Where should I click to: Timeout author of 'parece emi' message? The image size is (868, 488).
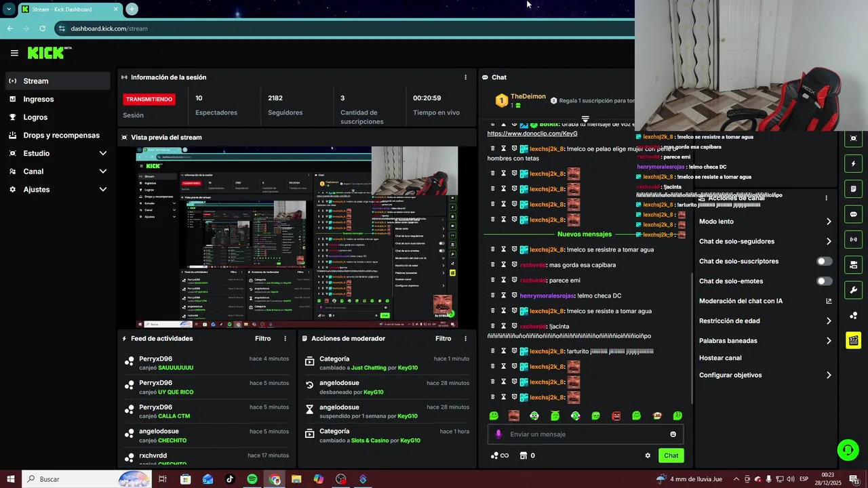(x=503, y=280)
